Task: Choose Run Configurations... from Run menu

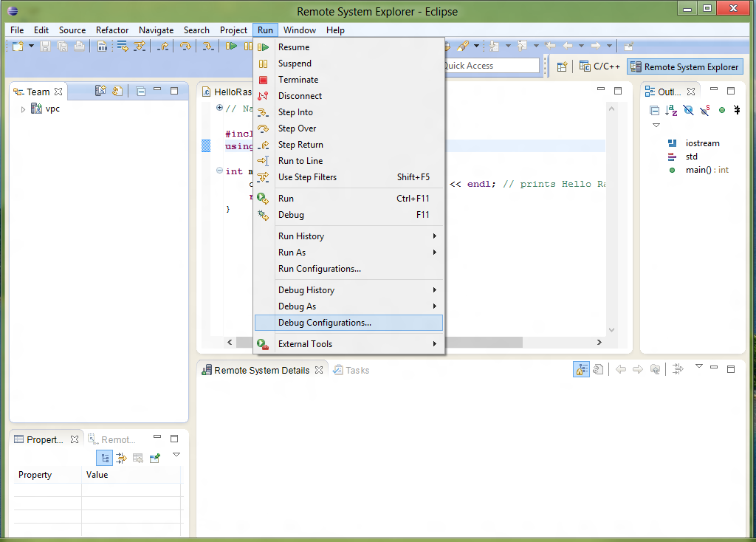Action: [348, 269]
